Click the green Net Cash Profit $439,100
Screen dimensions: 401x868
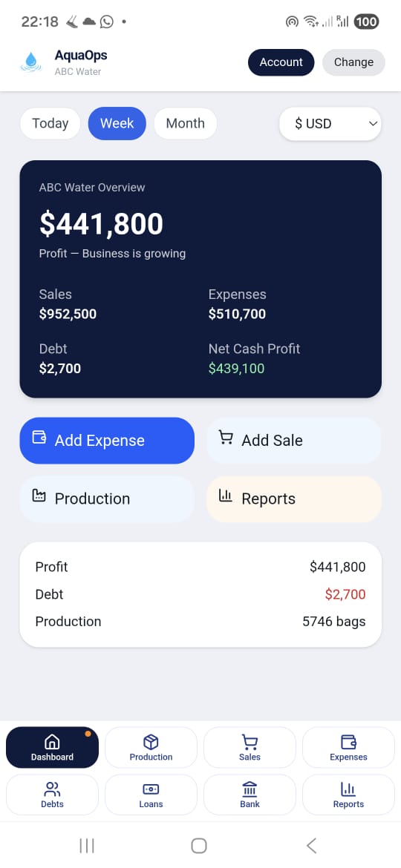(236, 369)
